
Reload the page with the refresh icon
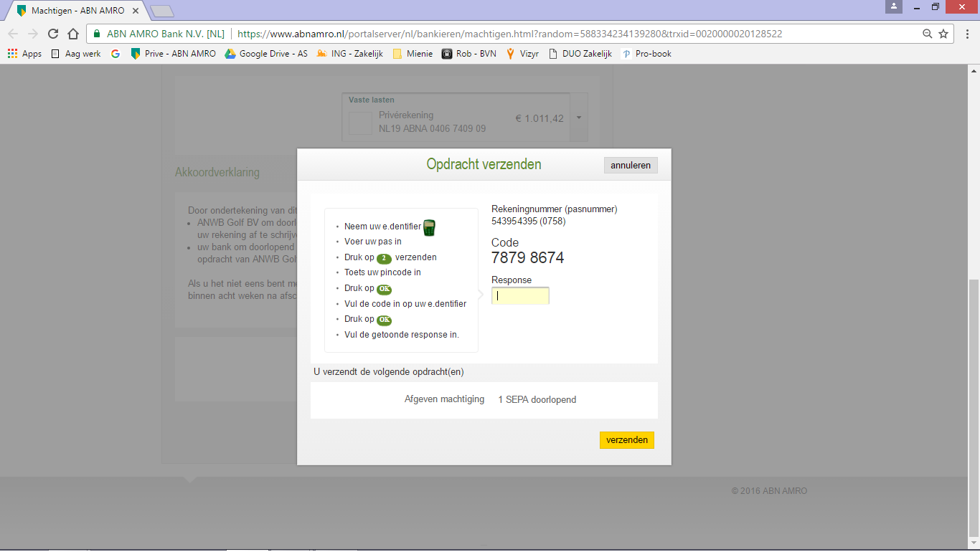(52, 34)
